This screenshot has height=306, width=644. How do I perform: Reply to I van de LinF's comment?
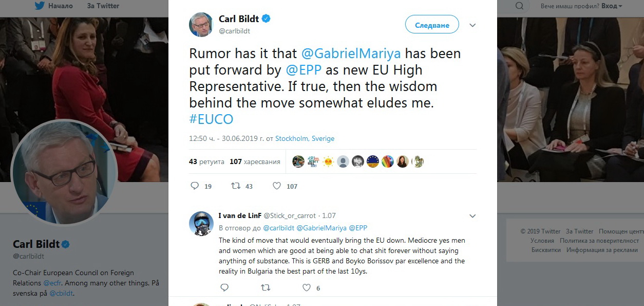click(223, 287)
